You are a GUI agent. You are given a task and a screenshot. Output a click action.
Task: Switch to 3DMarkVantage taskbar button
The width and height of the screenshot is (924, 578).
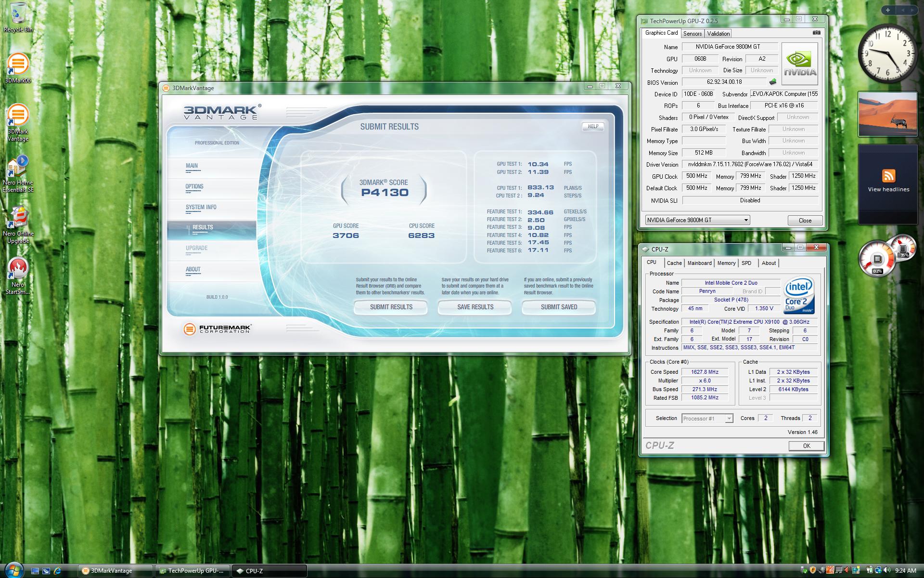pyautogui.click(x=115, y=571)
